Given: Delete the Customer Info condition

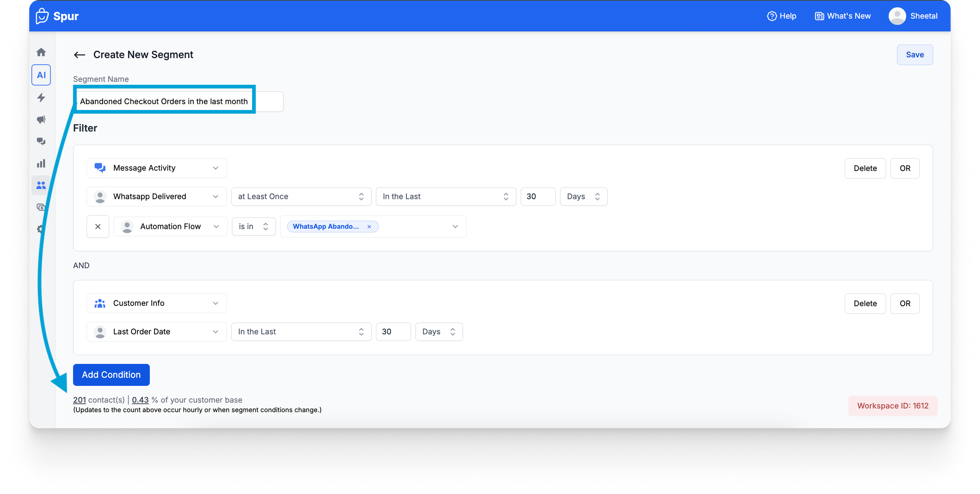Looking at the screenshot, I should [865, 304].
